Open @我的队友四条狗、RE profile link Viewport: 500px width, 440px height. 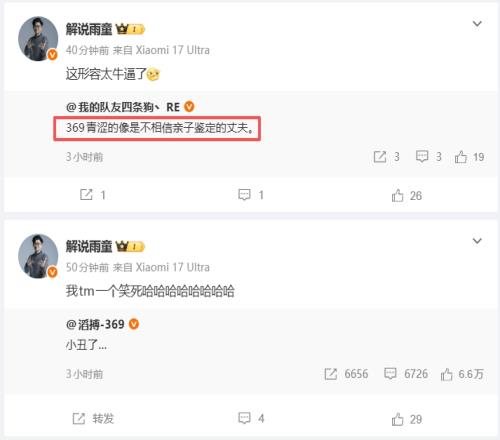click(x=123, y=107)
